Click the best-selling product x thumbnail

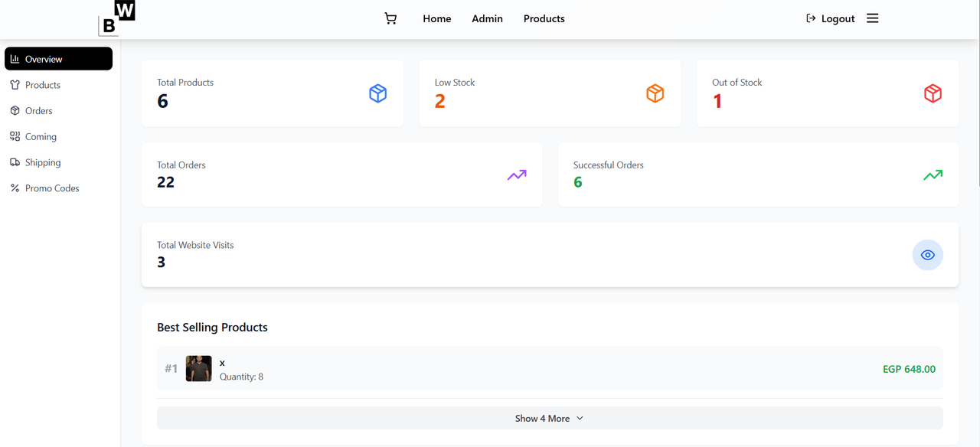[198, 369]
